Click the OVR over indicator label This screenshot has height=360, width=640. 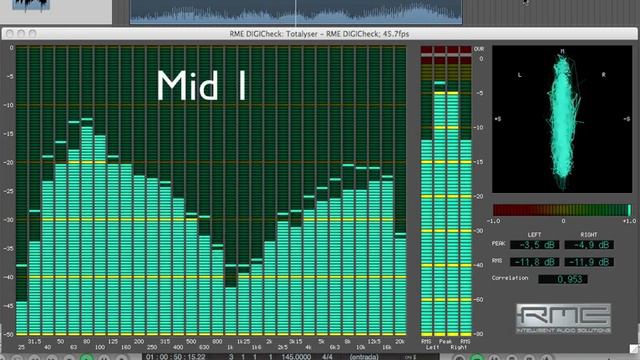[x=479, y=49]
